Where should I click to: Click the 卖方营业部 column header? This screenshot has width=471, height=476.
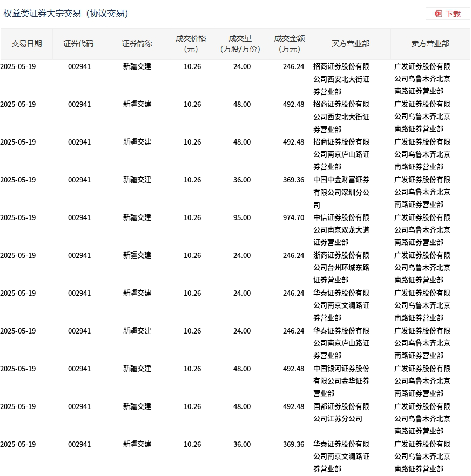coord(430,44)
